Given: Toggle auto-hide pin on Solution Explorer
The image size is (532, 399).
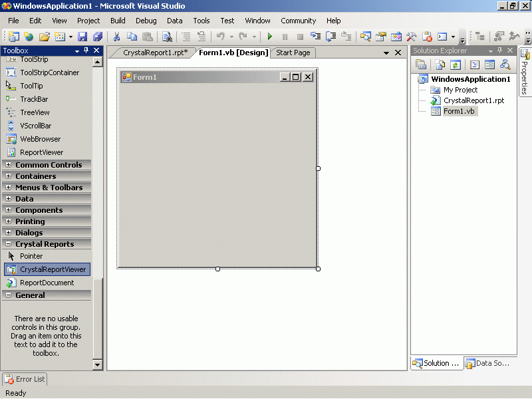Looking at the screenshot, I should (500, 51).
